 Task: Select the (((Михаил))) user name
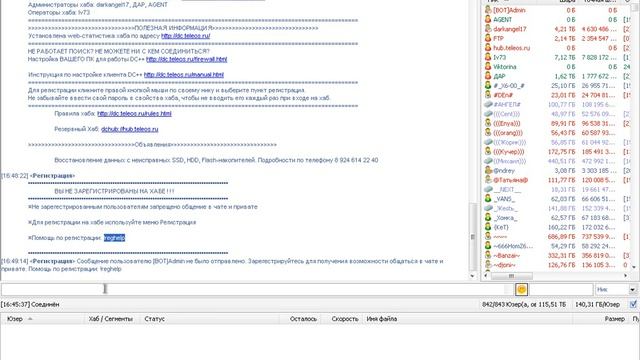pos(510,161)
